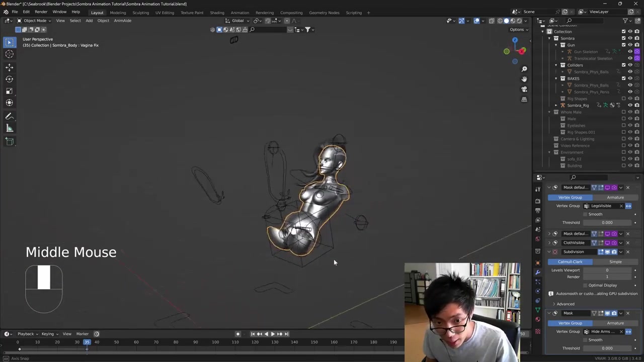Adjust the Levels Viewport value field
Viewport: 644px width, 362px height.
pyautogui.click(x=607, y=270)
